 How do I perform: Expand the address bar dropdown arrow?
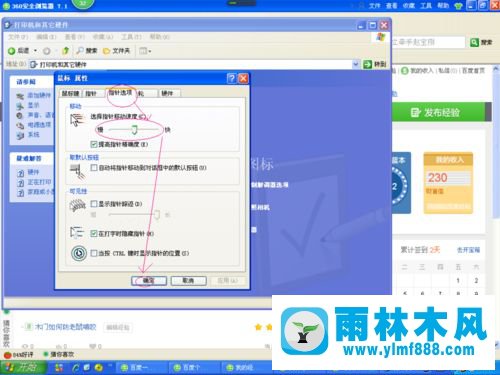(356, 64)
